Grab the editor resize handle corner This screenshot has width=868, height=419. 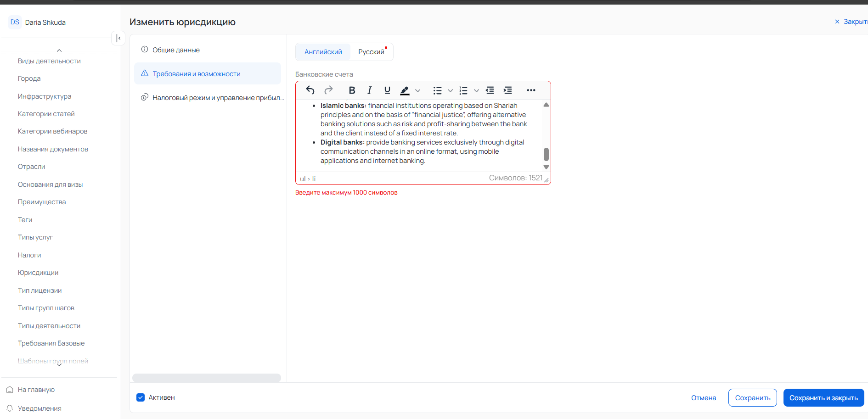pyautogui.click(x=547, y=180)
